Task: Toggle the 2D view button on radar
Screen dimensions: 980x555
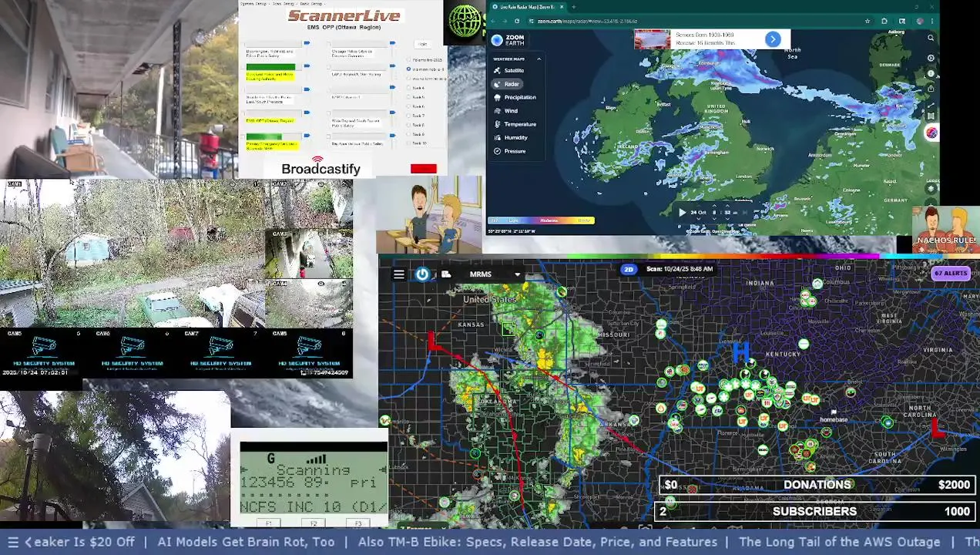Action: tap(629, 269)
